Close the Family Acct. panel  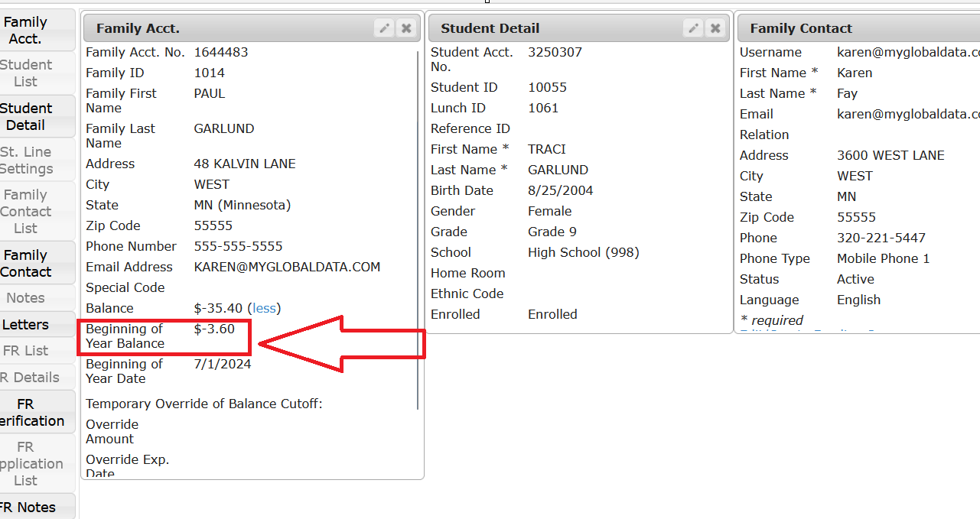pyautogui.click(x=406, y=28)
